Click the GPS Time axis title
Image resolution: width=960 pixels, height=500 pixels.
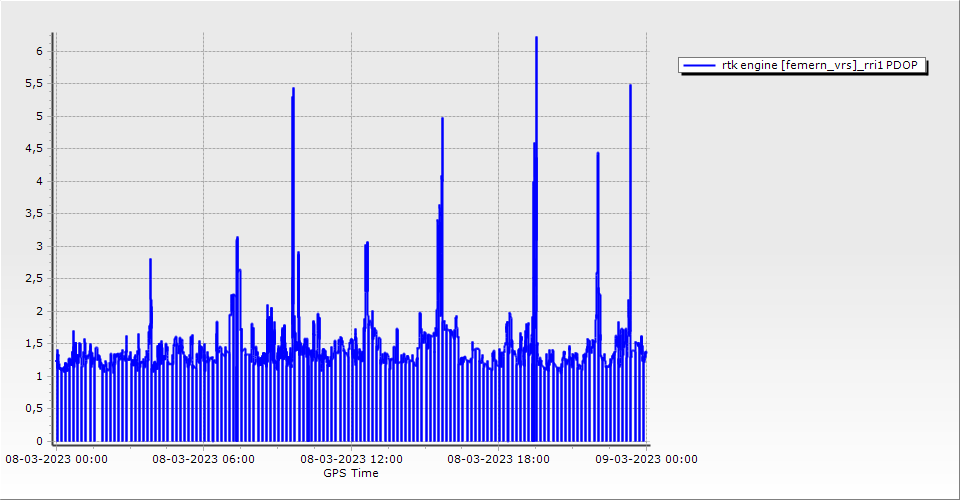coord(350,473)
